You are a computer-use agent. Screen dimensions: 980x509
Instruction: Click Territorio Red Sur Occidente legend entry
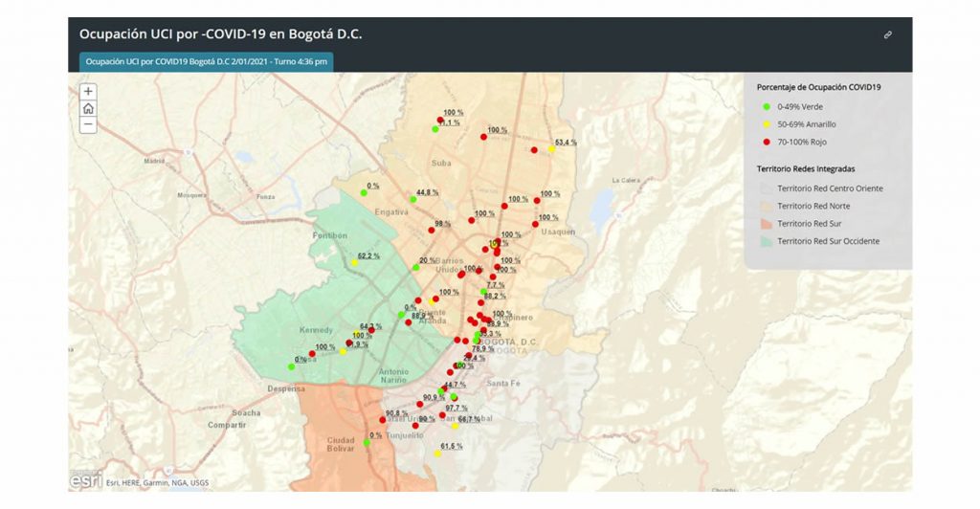pyautogui.click(x=828, y=241)
